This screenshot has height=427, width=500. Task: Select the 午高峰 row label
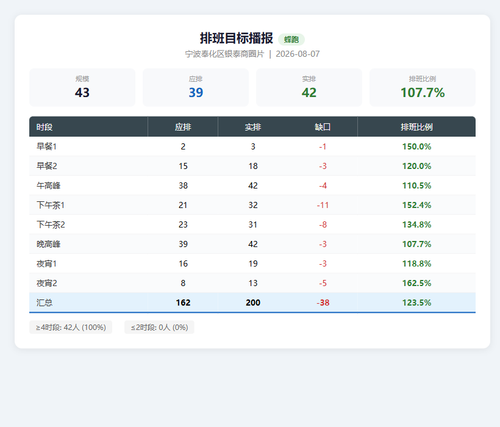tap(48, 185)
